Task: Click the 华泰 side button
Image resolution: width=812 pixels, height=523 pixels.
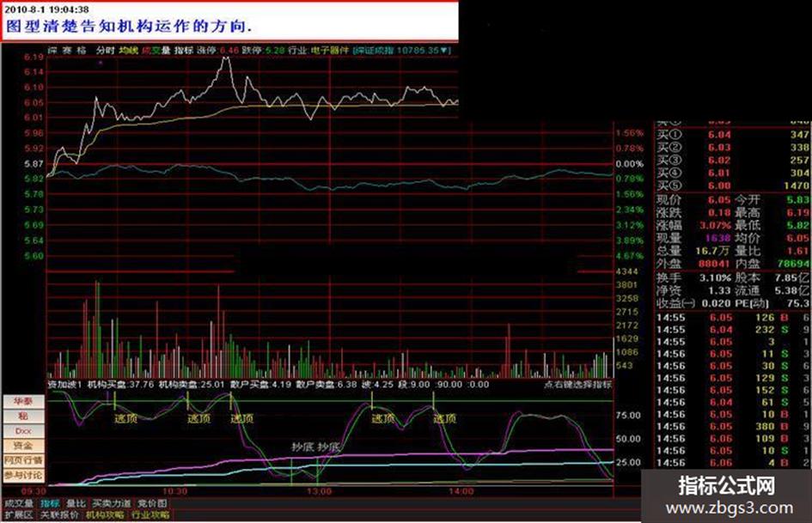Action: point(23,401)
